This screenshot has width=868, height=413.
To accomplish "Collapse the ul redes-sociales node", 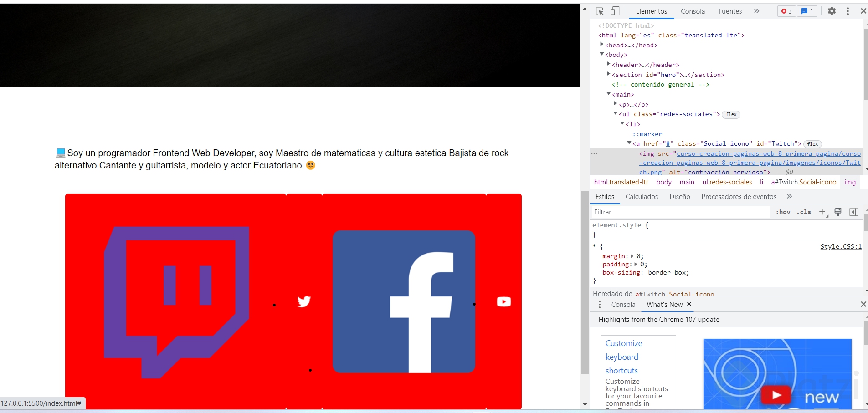I will point(616,113).
